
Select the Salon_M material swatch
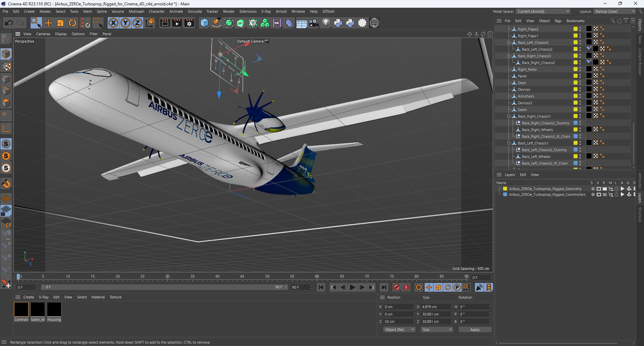pyautogui.click(x=38, y=309)
